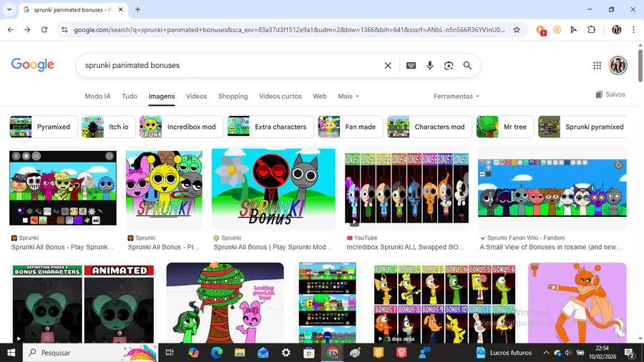Go forward in browser history

27,29
